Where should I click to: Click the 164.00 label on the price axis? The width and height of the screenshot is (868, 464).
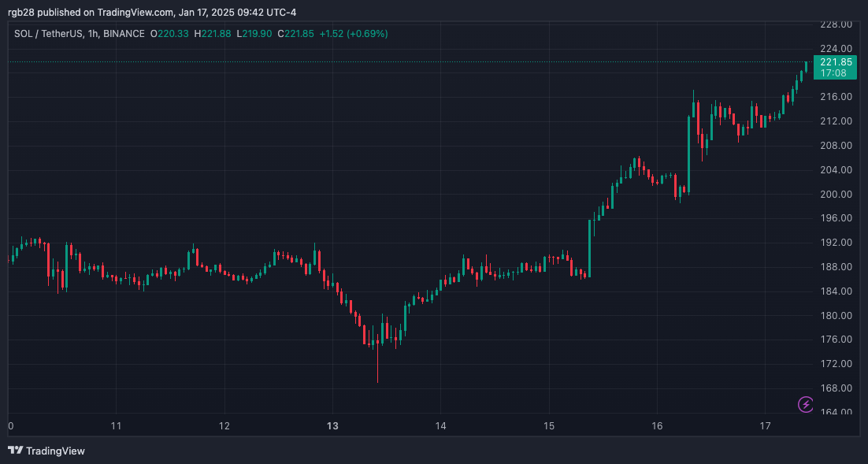coord(836,413)
